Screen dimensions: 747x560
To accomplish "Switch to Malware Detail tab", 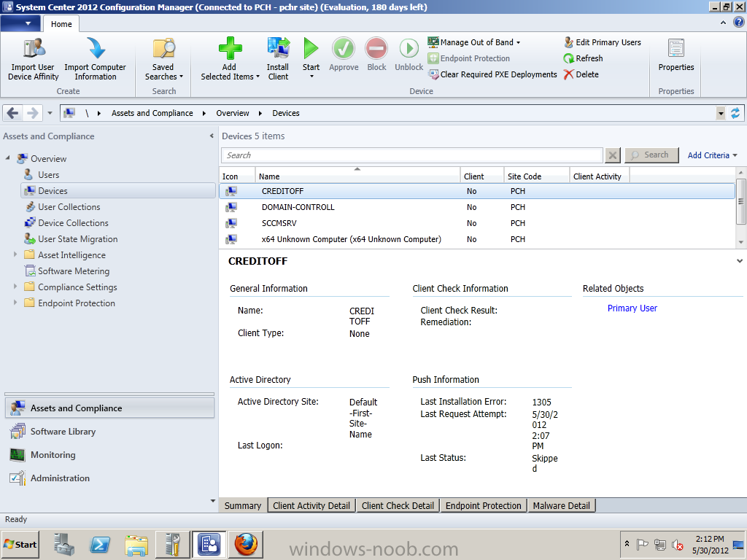I will click(561, 506).
